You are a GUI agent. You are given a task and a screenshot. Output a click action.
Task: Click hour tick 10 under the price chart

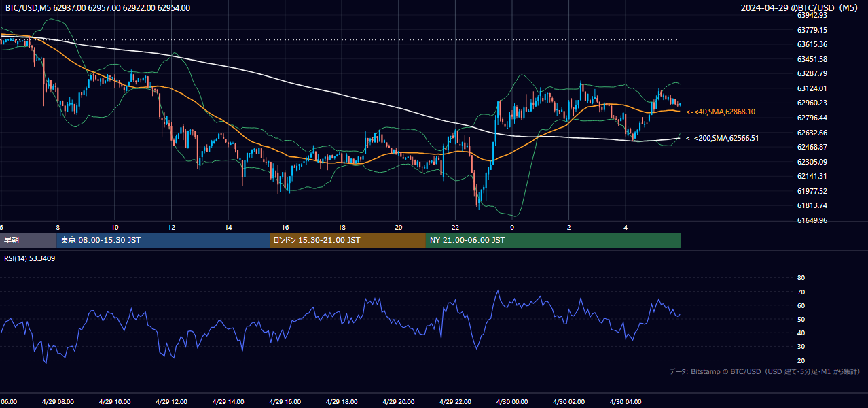tap(115, 227)
